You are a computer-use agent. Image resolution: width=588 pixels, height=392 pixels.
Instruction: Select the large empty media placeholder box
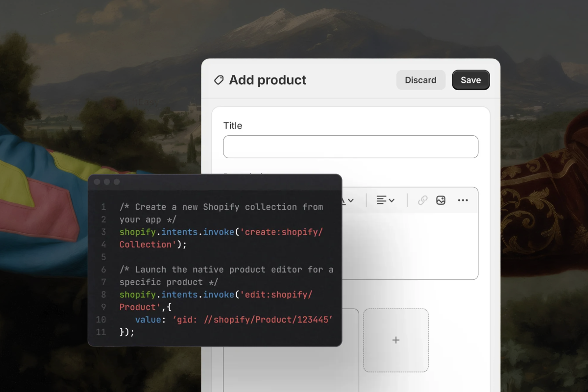point(291,369)
